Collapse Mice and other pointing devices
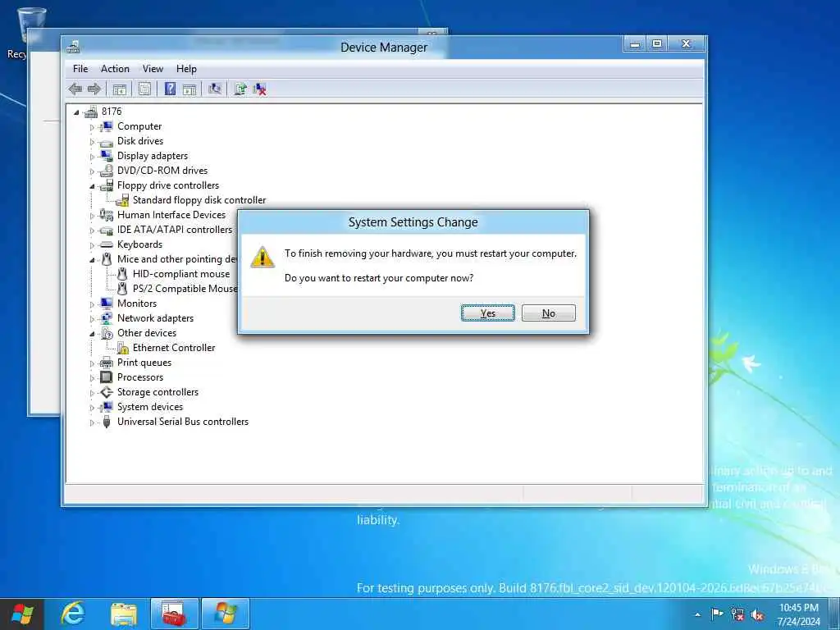Viewport: 840px width, 630px height. click(92, 260)
